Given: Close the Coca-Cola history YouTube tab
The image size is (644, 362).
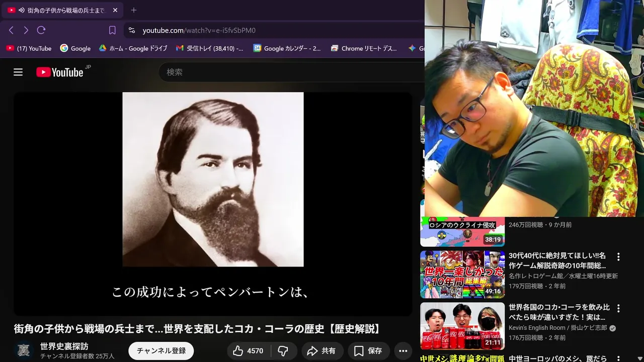Looking at the screenshot, I should 115,10.
